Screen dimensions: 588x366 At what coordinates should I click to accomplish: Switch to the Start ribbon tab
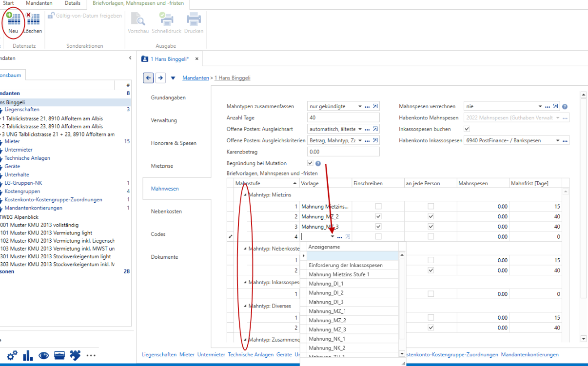9,3
